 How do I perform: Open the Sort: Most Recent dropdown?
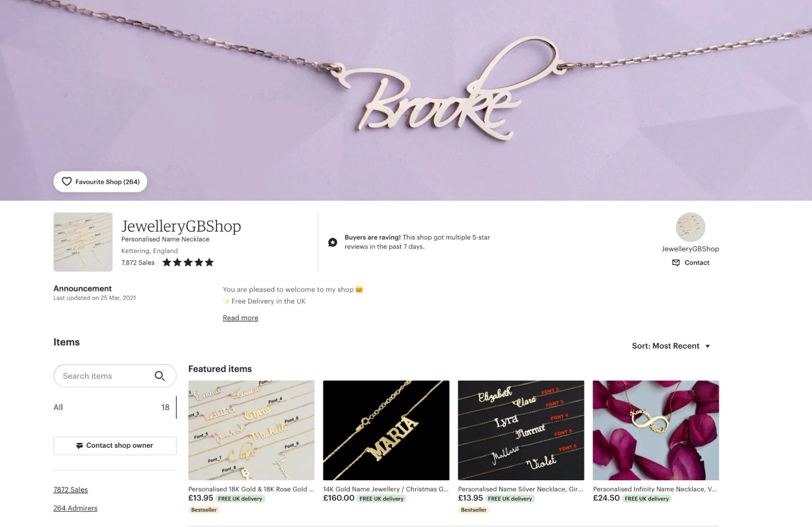[671, 346]
